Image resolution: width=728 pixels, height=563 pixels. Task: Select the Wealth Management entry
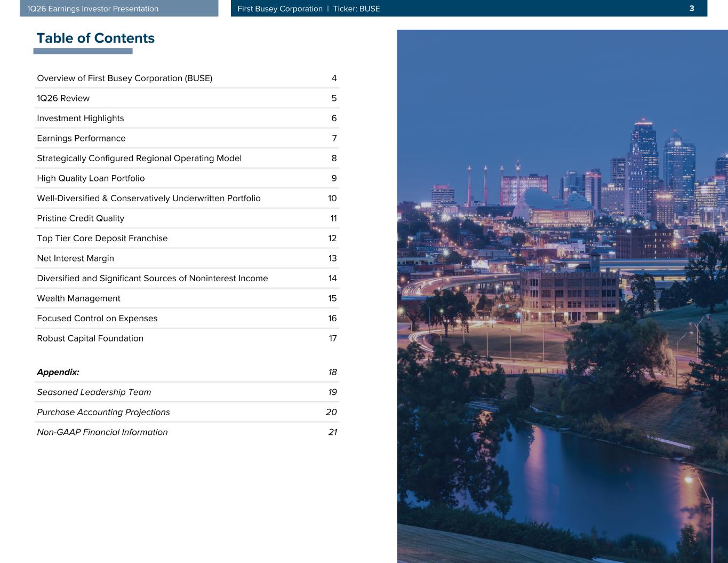(78, 298)
